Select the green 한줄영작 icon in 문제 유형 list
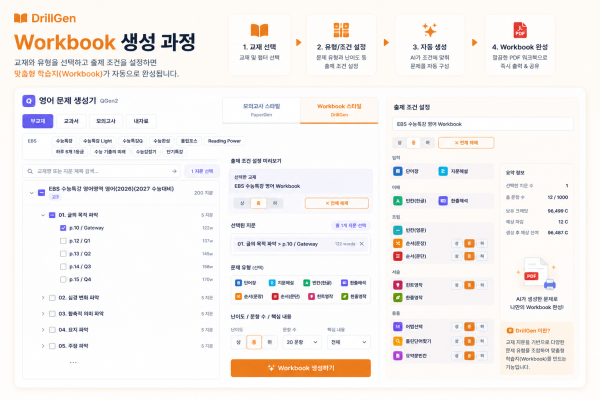This screenshot has height=400, width=600. (344, 296)
